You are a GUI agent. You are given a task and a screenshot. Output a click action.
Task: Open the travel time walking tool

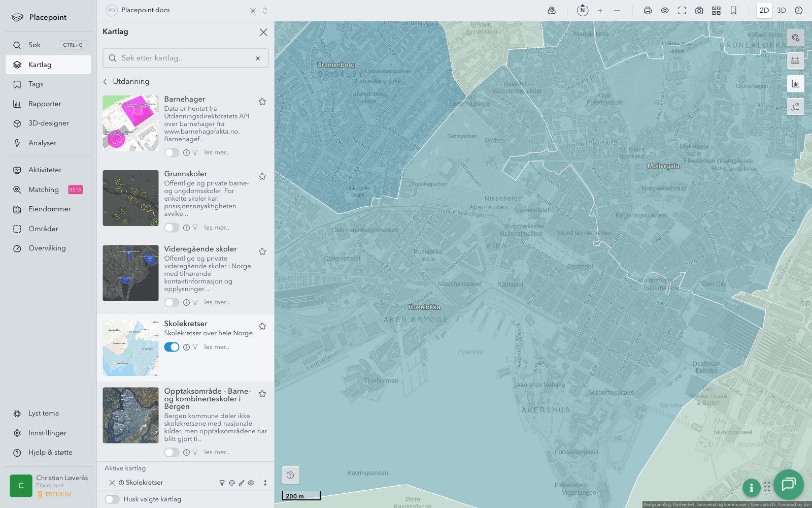click(x=795, y=107)
